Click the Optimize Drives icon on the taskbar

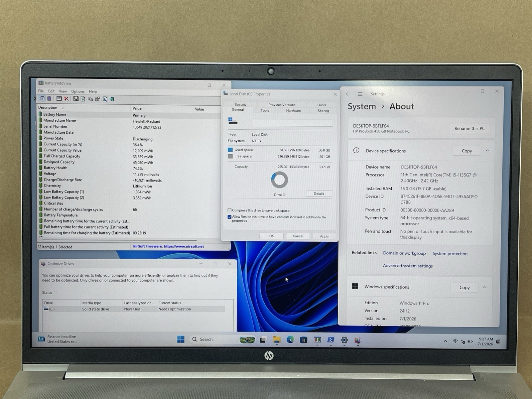click(x=357, y=340)
